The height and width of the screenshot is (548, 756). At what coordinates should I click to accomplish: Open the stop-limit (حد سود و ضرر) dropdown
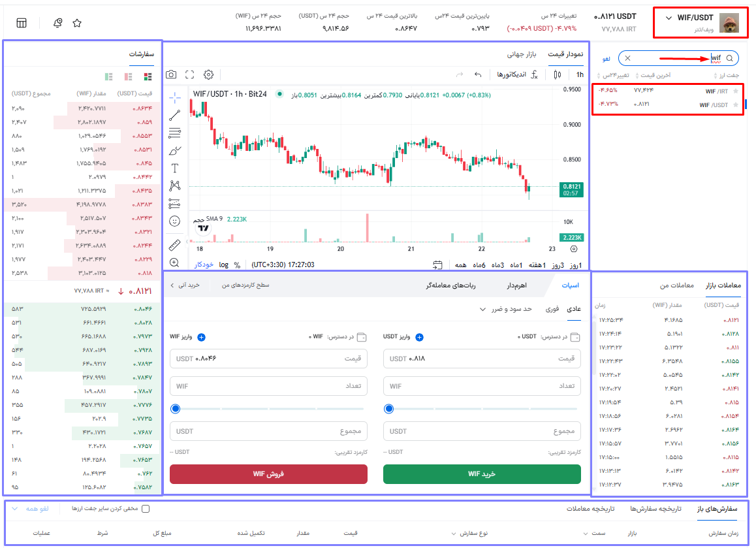[507, 309]
